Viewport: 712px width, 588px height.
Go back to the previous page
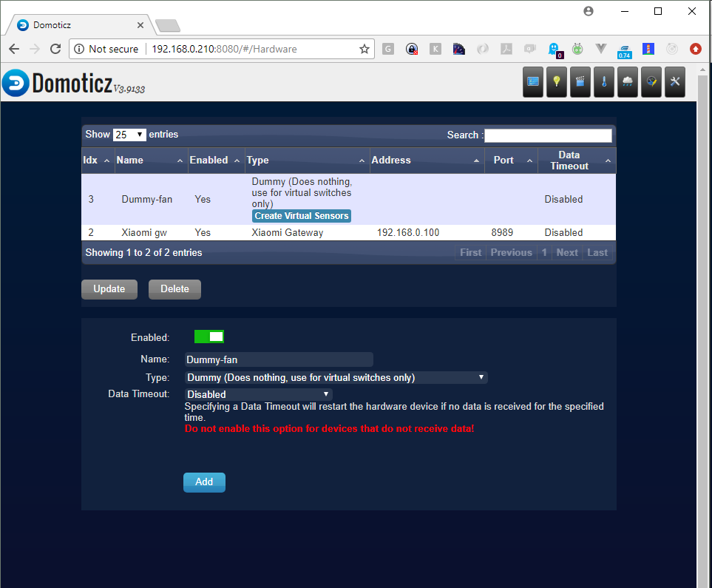click(14, 49)
